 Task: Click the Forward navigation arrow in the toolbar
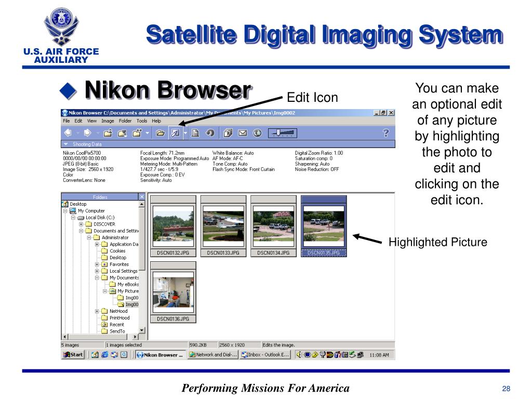(87, 133)
